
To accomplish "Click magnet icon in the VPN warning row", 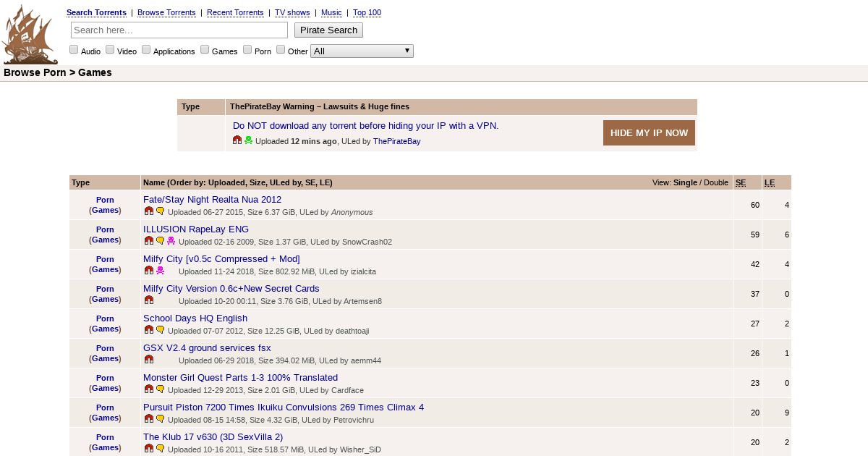I will [x=237, y=140].
